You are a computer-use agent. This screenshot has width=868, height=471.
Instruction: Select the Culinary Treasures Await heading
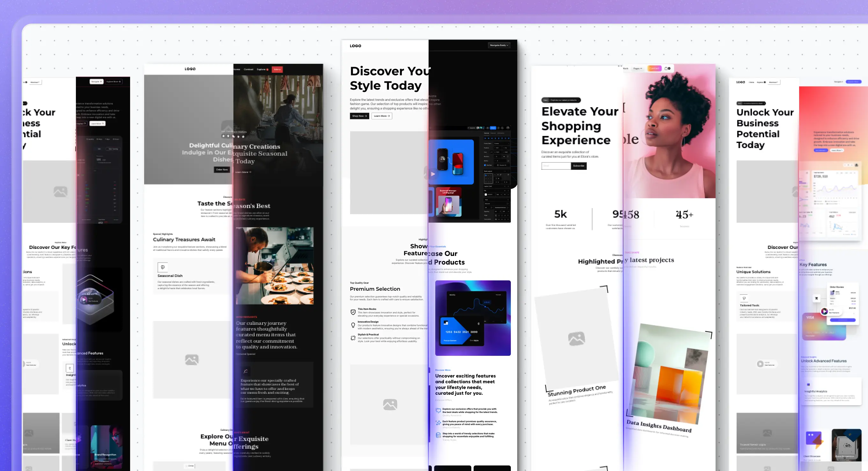tap(184, 240)
